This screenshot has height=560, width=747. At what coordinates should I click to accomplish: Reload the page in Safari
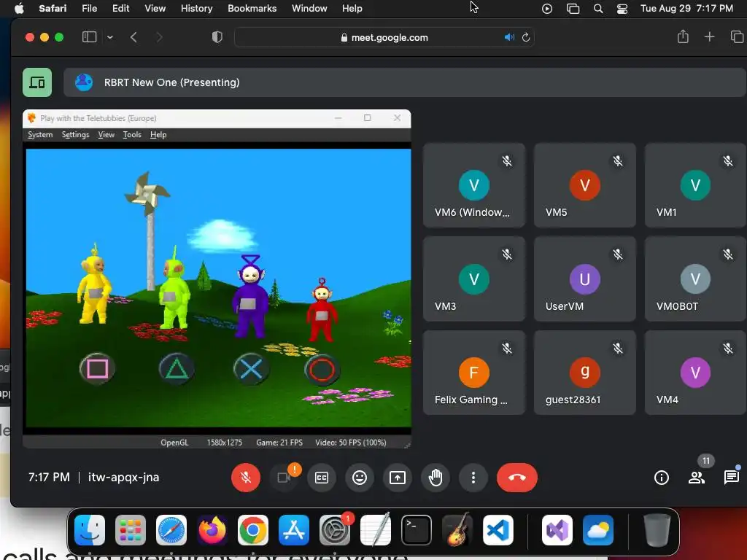pyautogui.click(x=526, y=37)
